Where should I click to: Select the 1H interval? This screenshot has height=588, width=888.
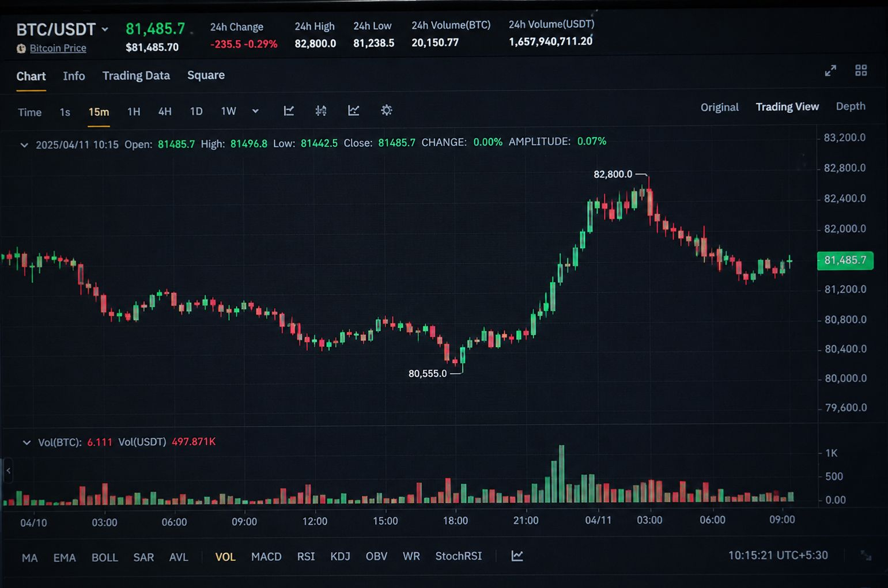pos(134,112)
